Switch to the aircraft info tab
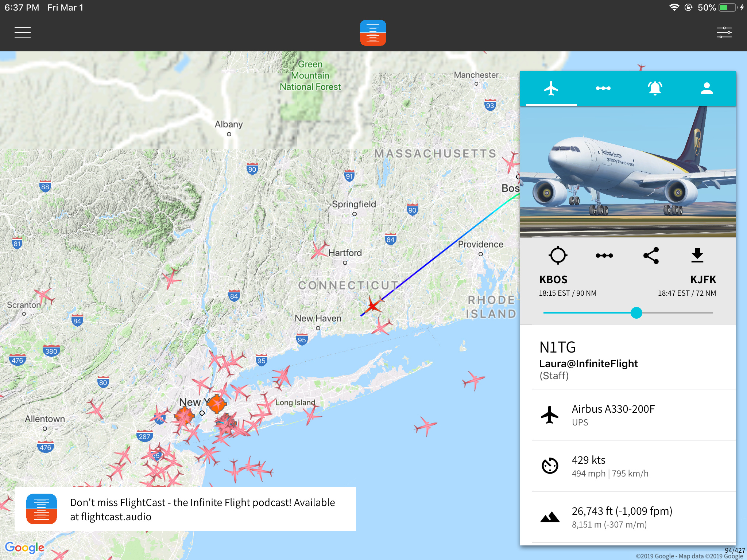Image resolution: width=747 pixels, height=560 pixels. tap(551, 88)
